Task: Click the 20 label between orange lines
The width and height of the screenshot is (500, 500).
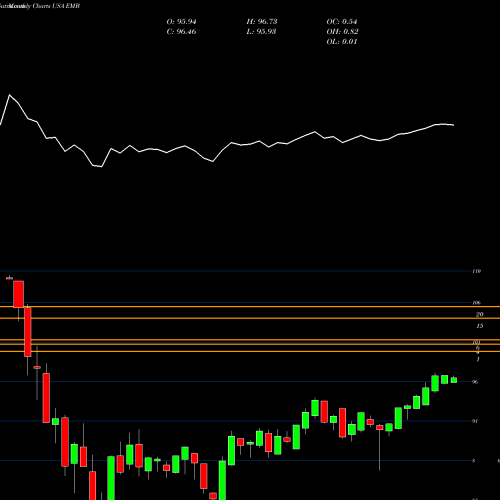Action: point(479,314)
